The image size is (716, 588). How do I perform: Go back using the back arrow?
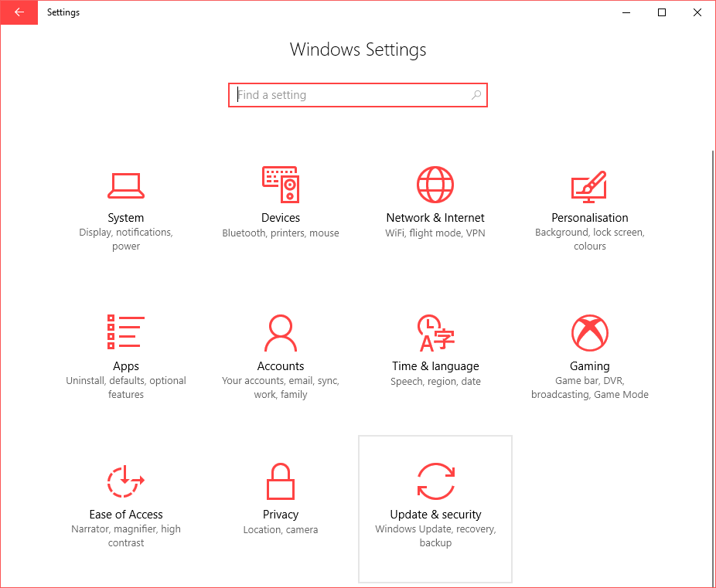19,12
